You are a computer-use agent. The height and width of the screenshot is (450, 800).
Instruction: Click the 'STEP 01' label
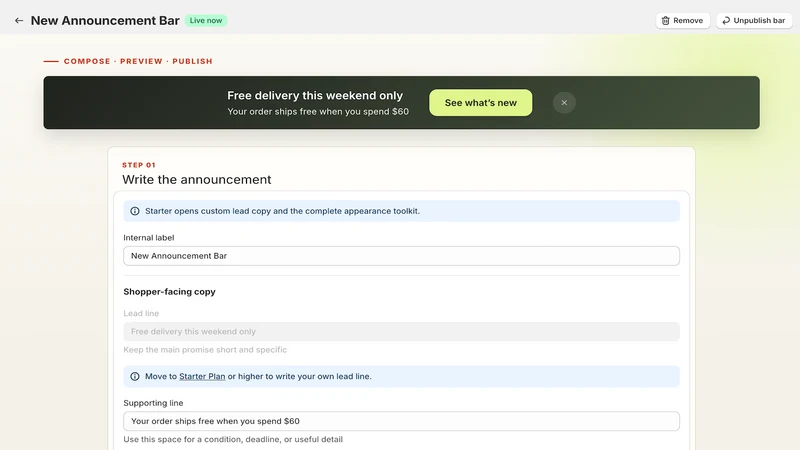pyautogui.click(x=139, y=165)
